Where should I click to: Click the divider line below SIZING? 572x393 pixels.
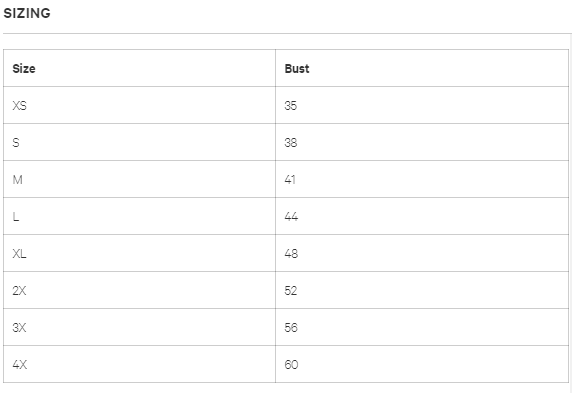pyautogui.click(x=287, y=34)
